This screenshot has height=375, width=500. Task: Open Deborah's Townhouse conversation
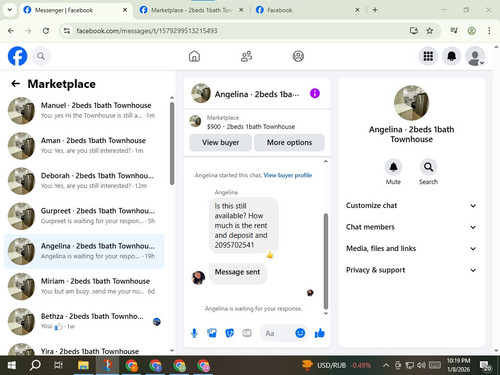(84, 181)
